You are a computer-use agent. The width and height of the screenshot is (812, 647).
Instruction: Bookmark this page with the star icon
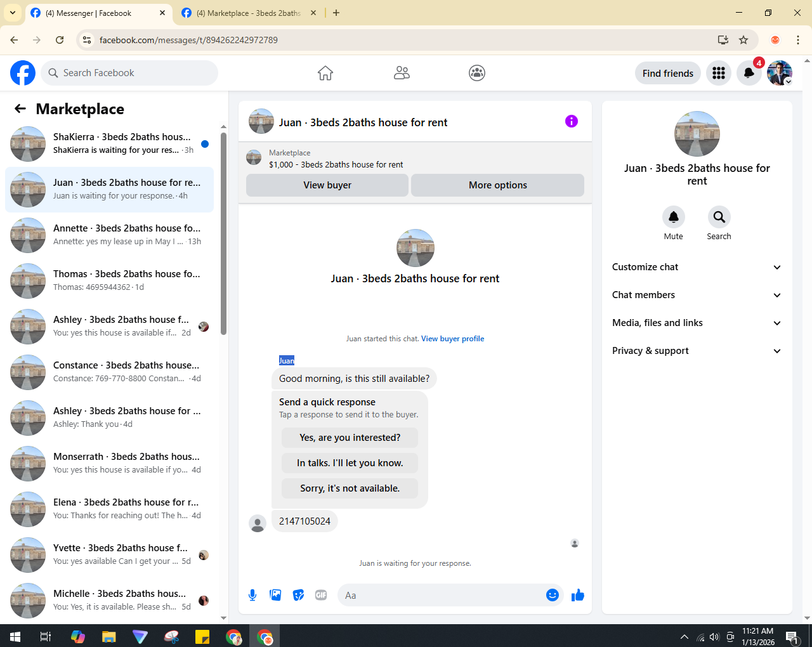click(743, 40)
